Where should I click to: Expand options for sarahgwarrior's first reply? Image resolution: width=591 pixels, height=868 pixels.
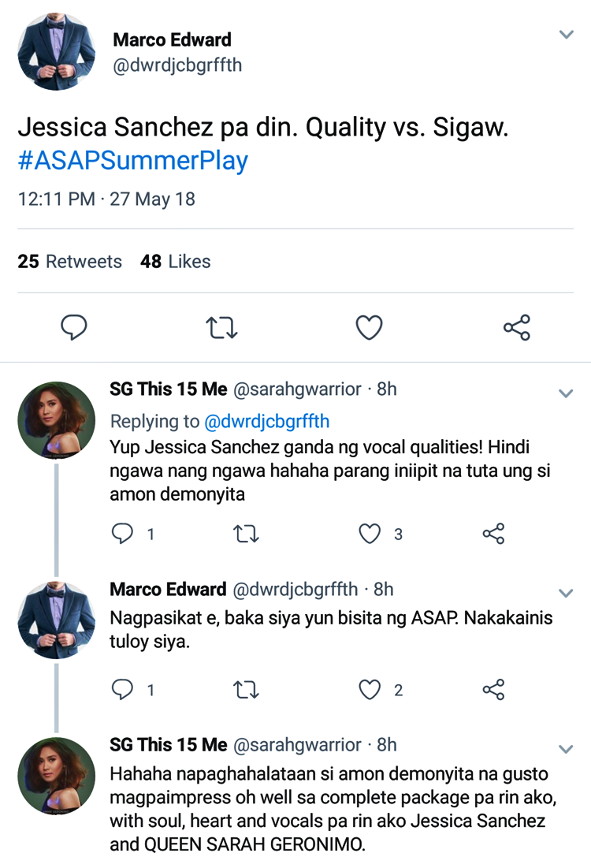(566, 393)
